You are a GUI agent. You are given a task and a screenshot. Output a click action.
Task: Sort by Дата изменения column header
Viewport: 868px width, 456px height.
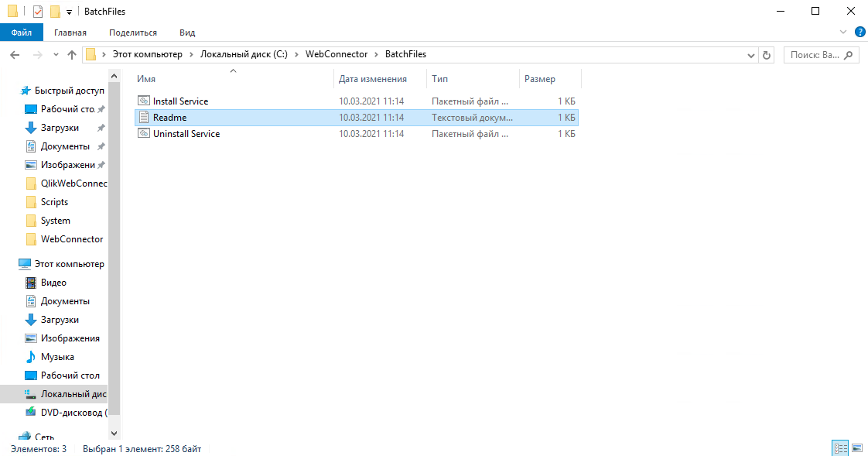pos(373,79)
